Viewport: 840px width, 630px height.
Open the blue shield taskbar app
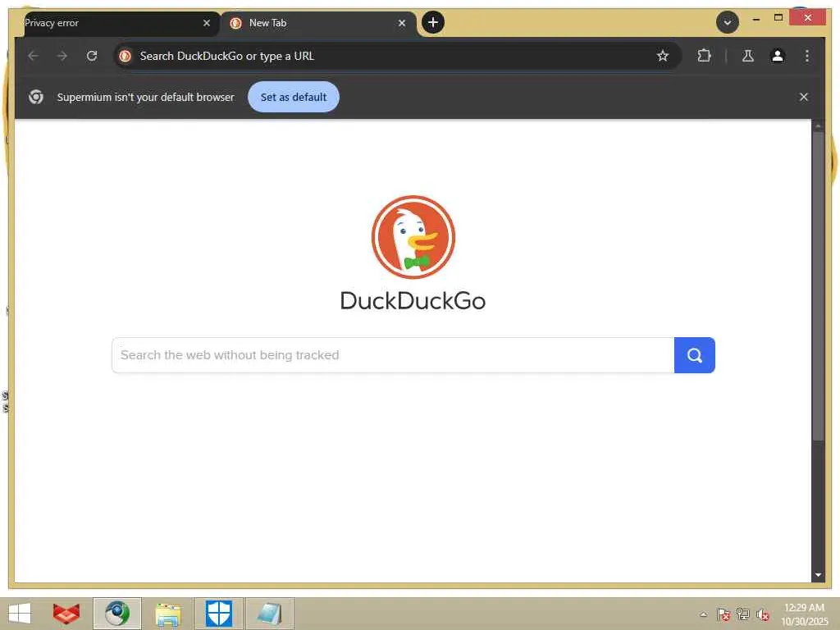(x=219, y=614)
